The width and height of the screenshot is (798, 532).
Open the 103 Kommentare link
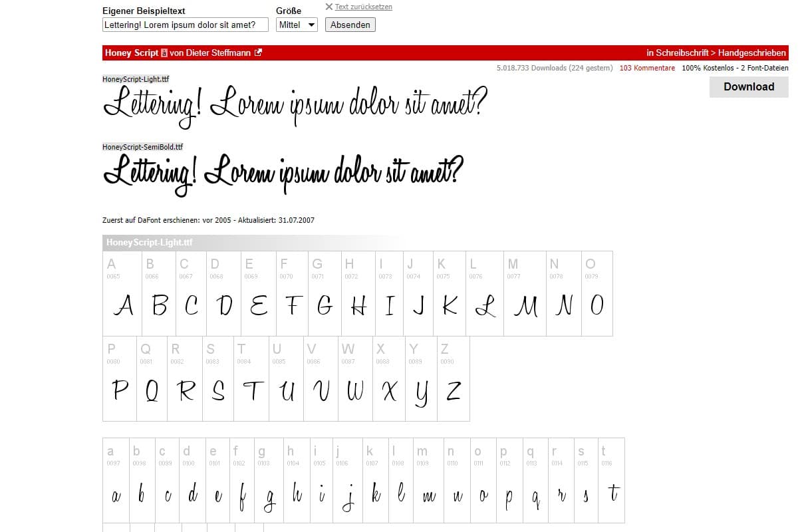(647, 68)
